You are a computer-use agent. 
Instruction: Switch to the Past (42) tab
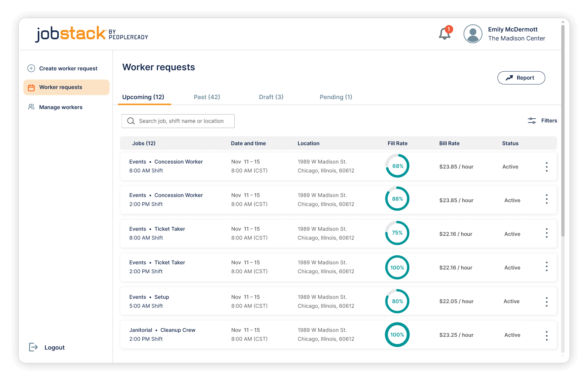[207, 97]
